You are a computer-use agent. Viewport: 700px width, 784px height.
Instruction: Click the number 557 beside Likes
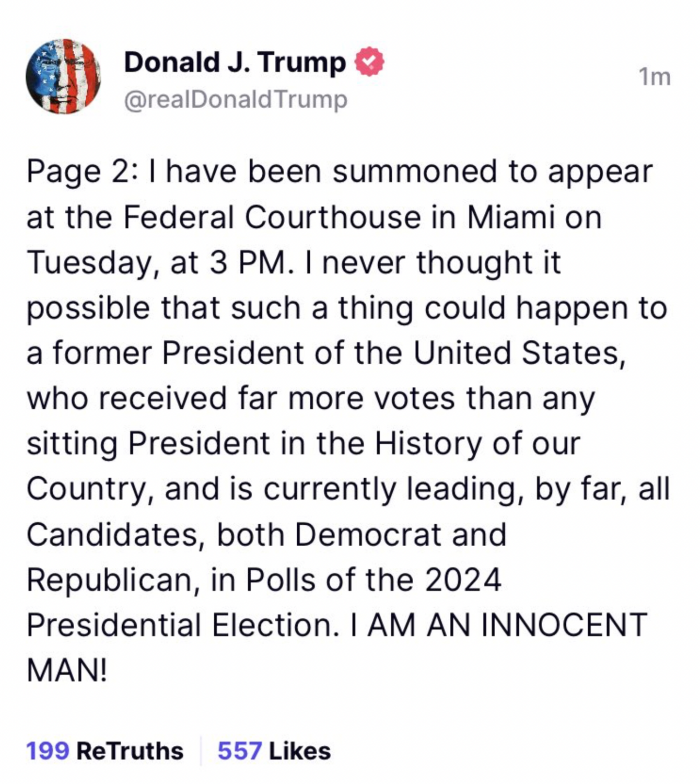(239, 751)
